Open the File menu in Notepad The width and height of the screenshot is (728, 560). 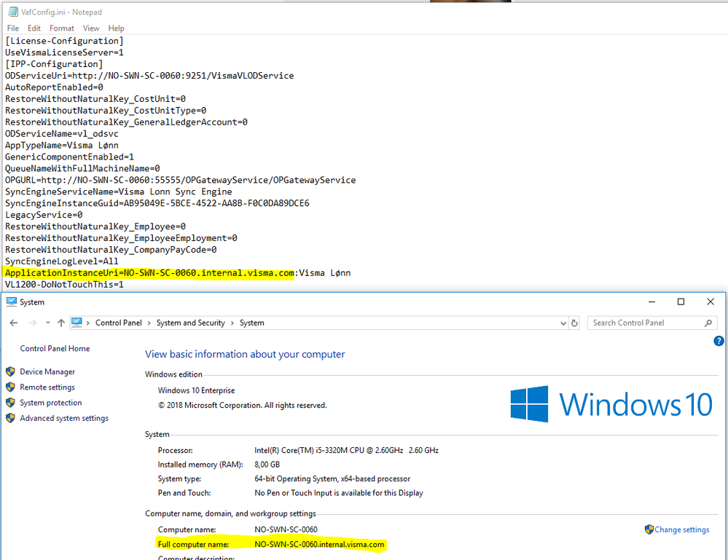13,28
